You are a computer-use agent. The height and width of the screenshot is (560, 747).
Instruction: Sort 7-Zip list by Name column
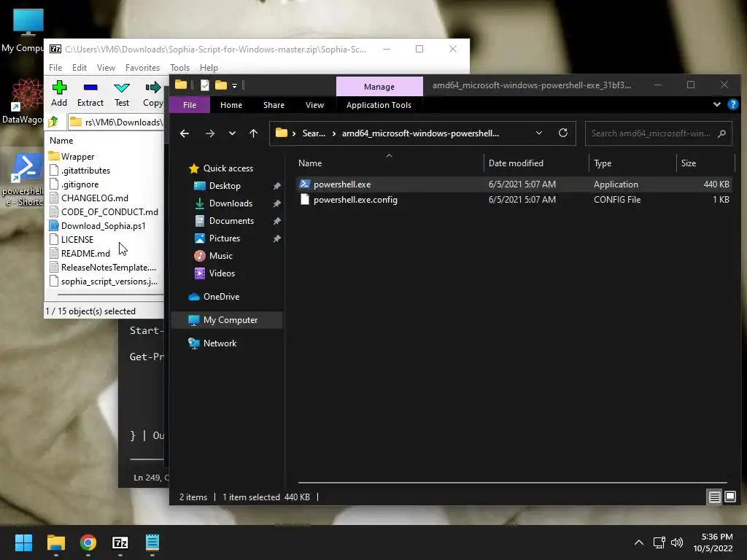[x=61, y=141]
